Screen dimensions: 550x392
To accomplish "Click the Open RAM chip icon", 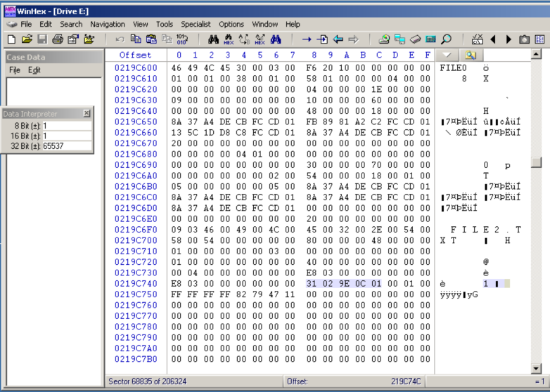I will pyautogui.click(x=415, y=39).
